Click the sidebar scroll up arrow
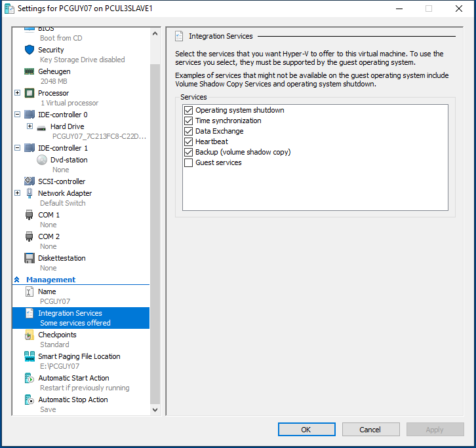 click(x=155, y=33)
